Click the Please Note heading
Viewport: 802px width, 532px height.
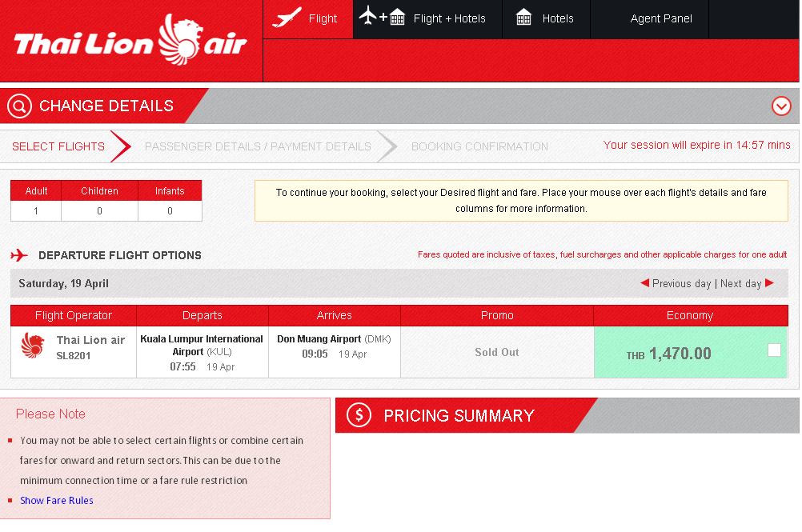click(x=50, y=414)
